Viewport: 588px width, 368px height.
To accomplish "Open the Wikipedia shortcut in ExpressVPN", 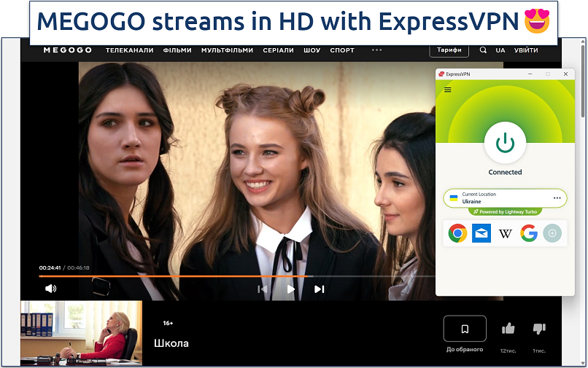I will click(x=505, y=233).
